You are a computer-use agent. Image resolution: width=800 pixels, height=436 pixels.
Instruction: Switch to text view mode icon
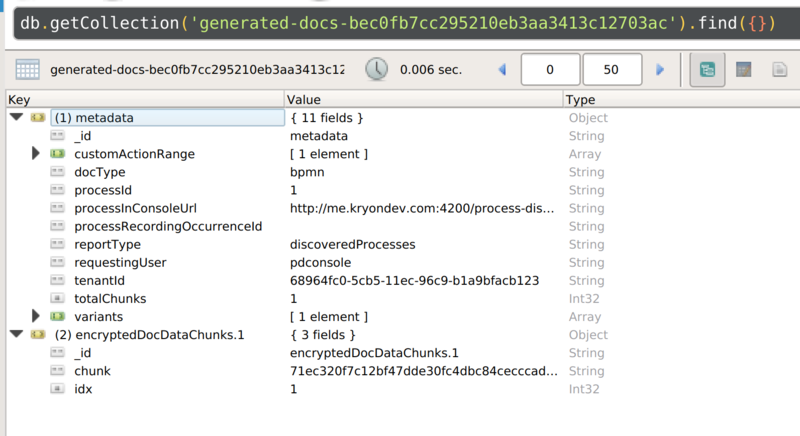tap(779, 69)
